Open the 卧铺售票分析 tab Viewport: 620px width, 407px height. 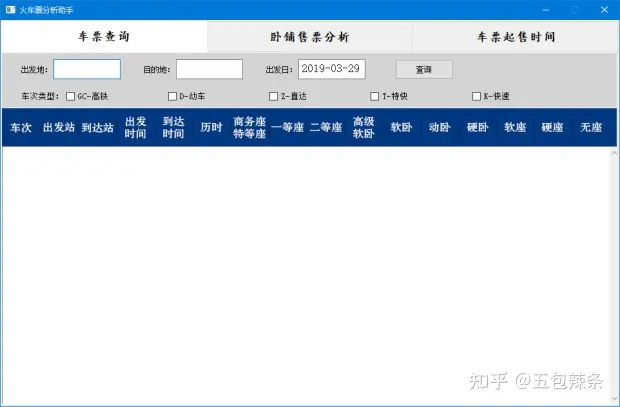click(x=310, y=37)
